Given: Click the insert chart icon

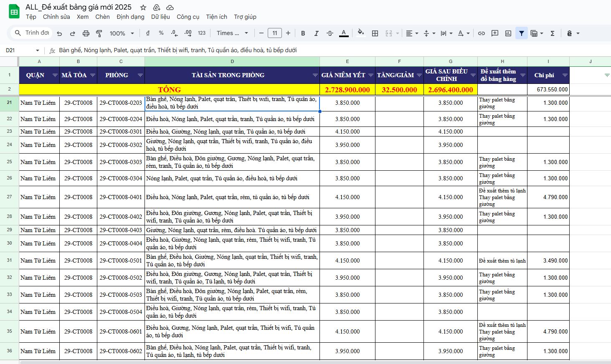Looking at the screenshot, I should tap(508, 33).
